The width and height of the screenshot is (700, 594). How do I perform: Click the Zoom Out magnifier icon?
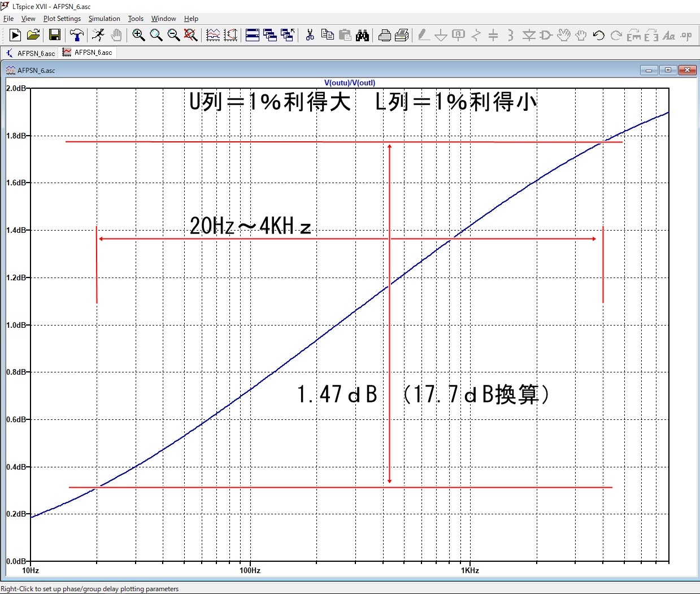(x=173, y=35)
